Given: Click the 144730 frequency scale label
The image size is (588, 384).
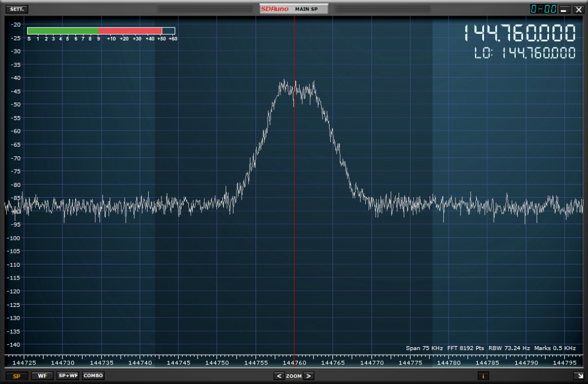Looking at the screenshot, I should pyautogui.click(x=63, y=363).
